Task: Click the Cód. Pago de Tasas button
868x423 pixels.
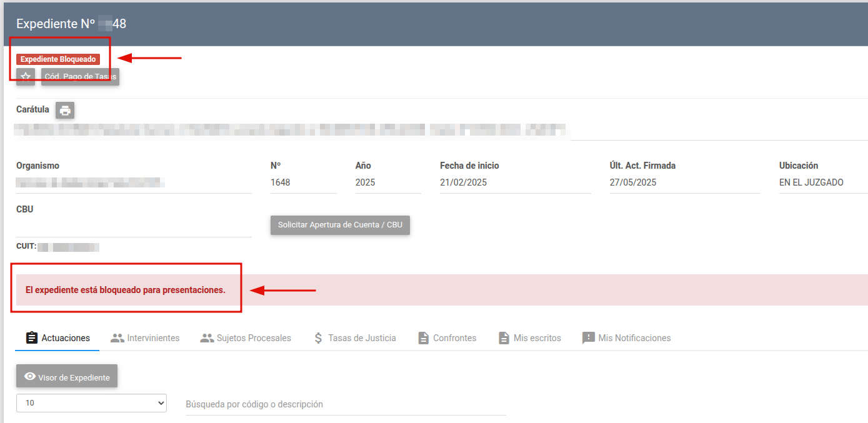Action: click(x=80, y=77)
